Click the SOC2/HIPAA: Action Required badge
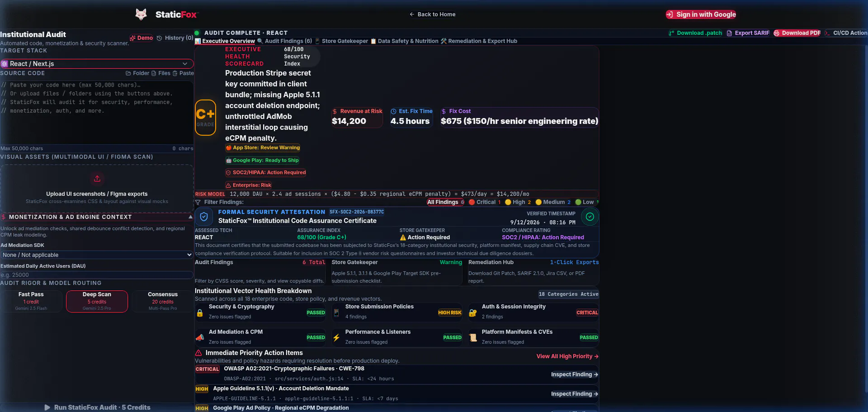The height and width of the screenshot is (412, 868). (x=266, y=172)
